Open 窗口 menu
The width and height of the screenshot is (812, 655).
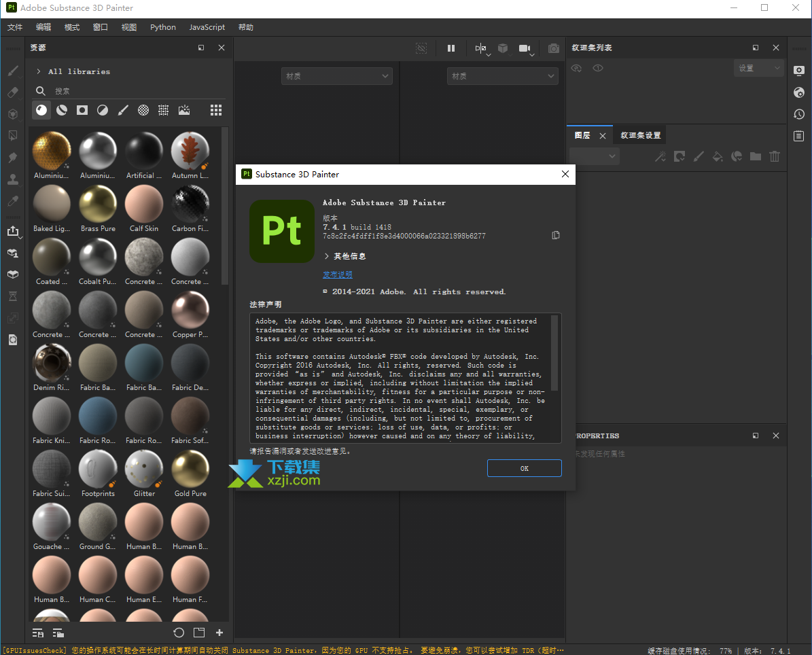101,27
